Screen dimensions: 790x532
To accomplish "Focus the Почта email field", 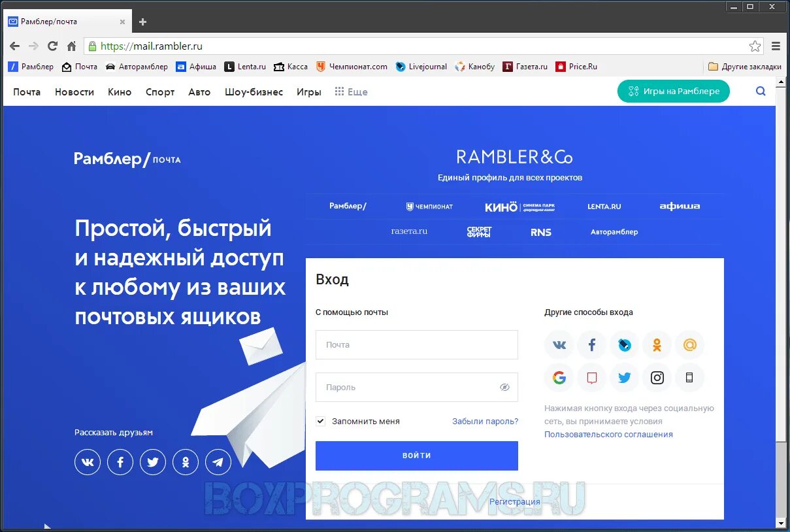I will [x=417, y=344].
